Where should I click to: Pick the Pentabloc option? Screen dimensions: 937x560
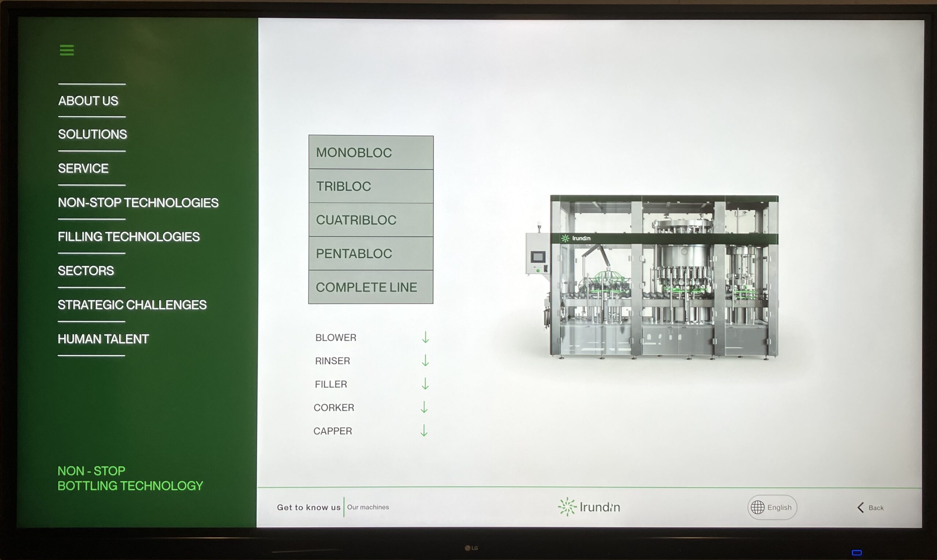[x=371, y=253]
